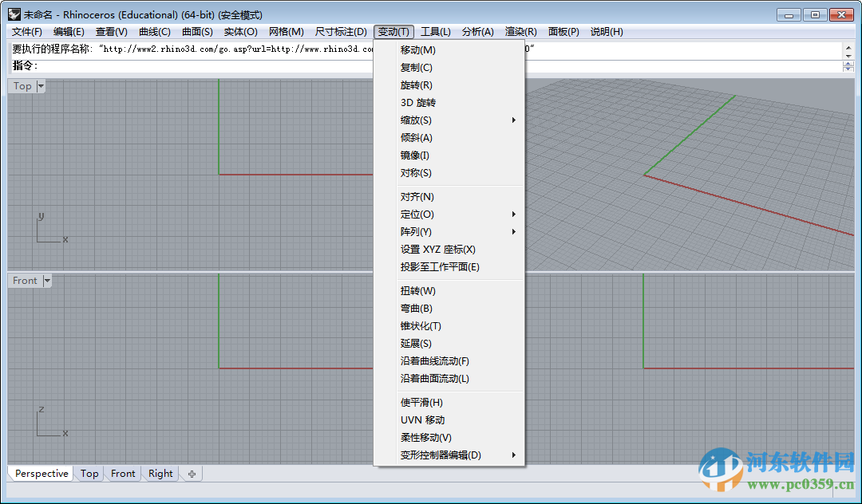Switch to the Right viewport tab
The image size is (862, 504).
click(x=160, y=474)
